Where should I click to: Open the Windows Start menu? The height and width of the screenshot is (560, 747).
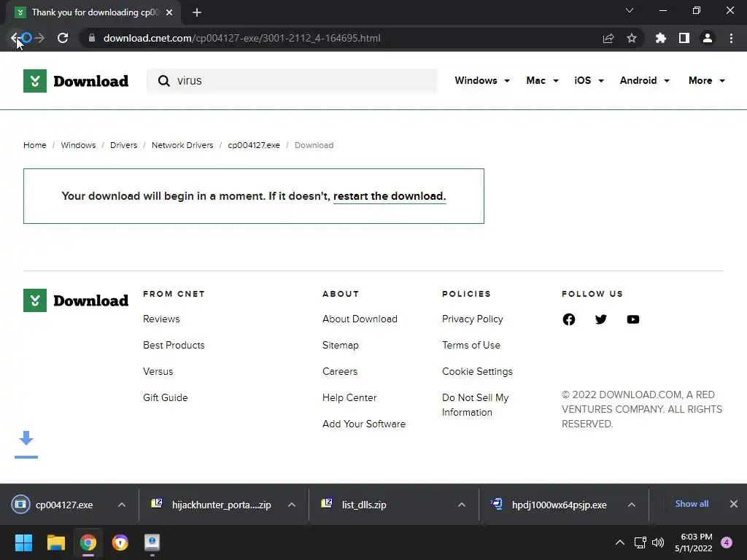coord(23,542)
